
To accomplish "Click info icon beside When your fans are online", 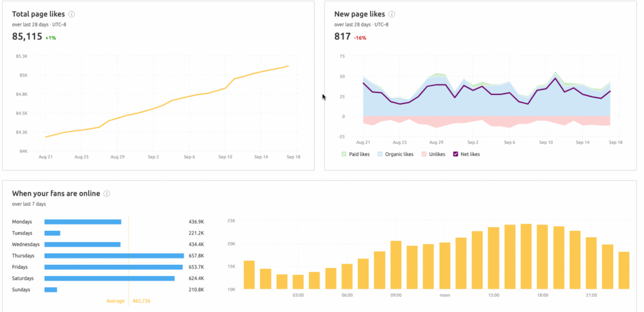I will (107, 194).
